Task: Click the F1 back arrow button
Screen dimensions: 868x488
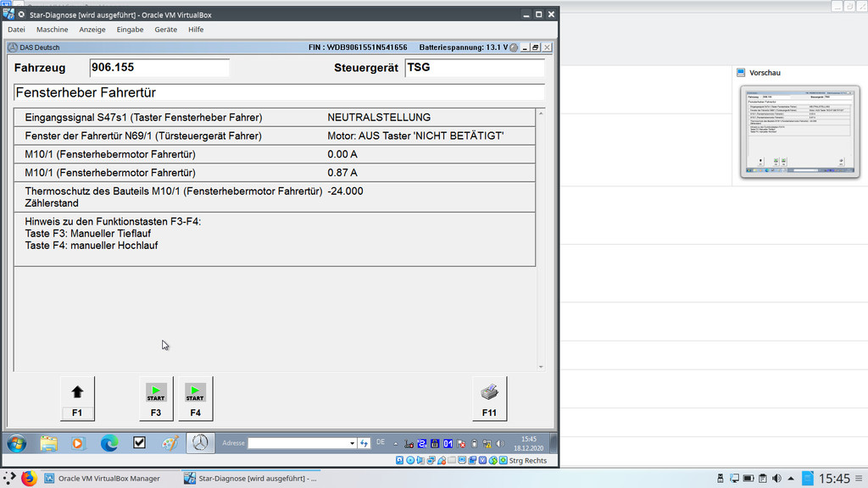Action: (77, 399)
